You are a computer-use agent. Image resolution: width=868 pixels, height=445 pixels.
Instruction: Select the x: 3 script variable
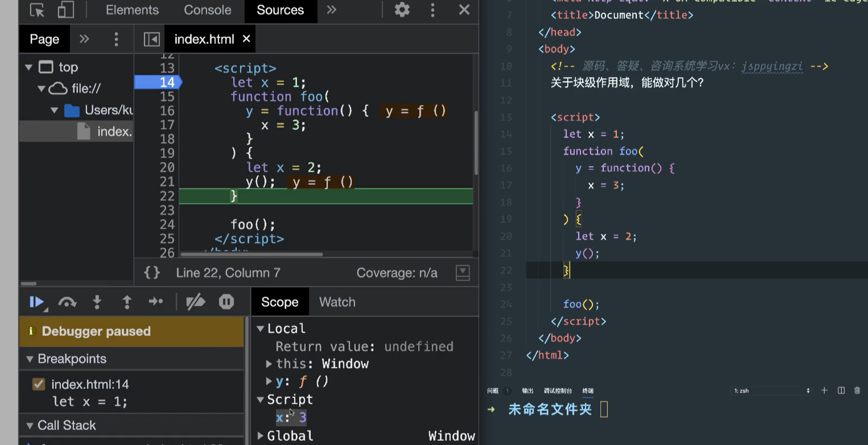(291, 418)
